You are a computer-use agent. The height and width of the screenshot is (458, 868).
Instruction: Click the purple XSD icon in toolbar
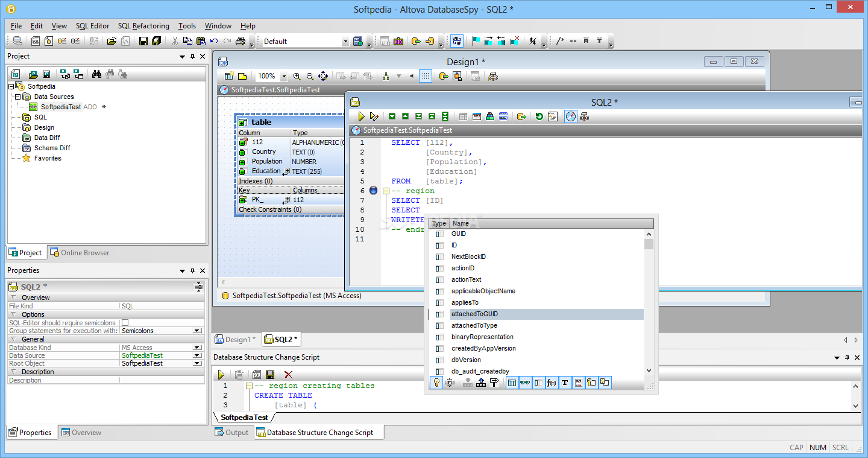tap(398, 41)
